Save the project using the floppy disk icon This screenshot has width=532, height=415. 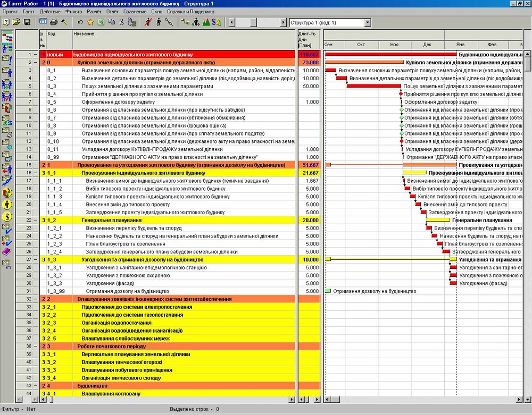point(26,22)
